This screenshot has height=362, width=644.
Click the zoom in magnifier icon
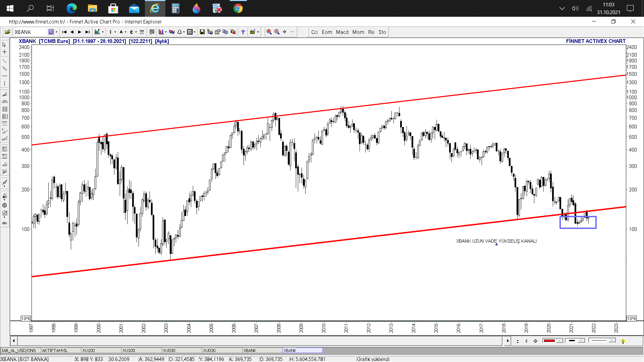[269, 32]
